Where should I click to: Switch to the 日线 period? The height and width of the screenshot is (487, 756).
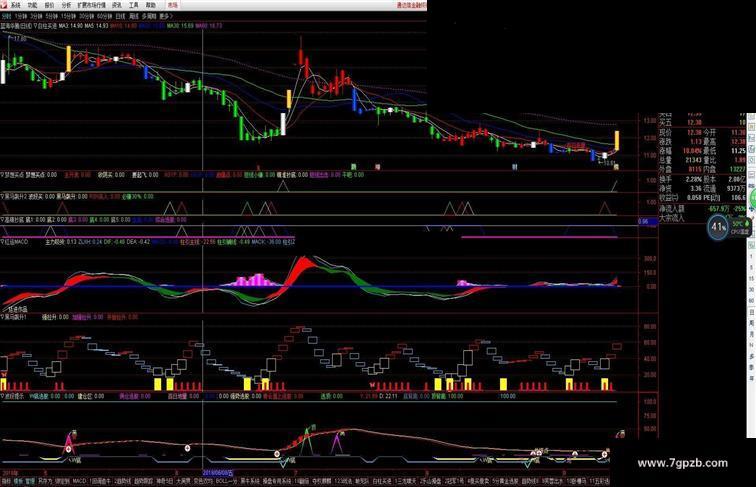(120, 16)
